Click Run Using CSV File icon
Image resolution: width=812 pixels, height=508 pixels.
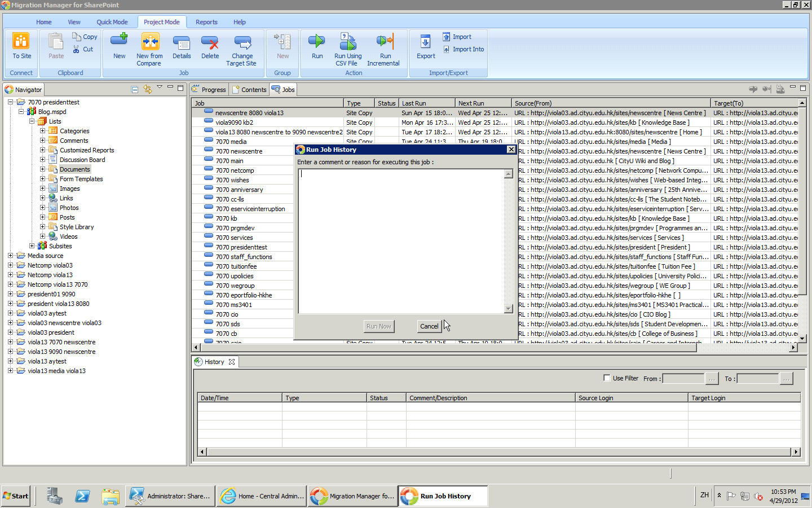pyautogui.click(x=348, y=41)
